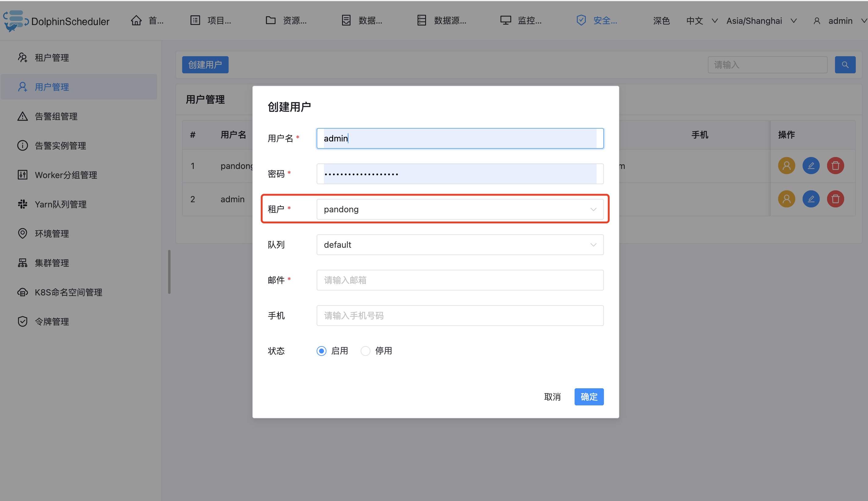The image size is (868, 501).
Task: Click the sidebar vertical scrollbar handle
Action: (169, 272)
